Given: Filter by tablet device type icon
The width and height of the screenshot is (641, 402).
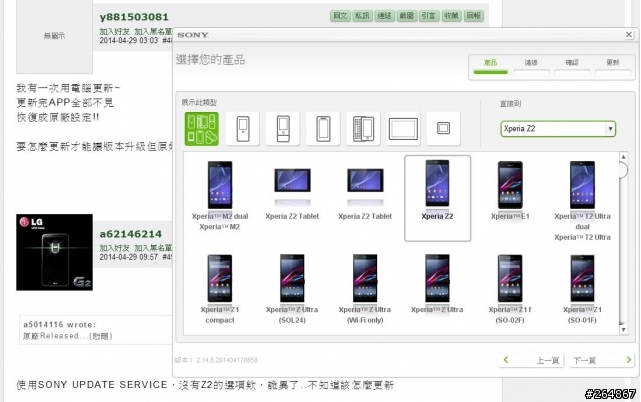Looking at the screenshot, I should coord(403,129).
